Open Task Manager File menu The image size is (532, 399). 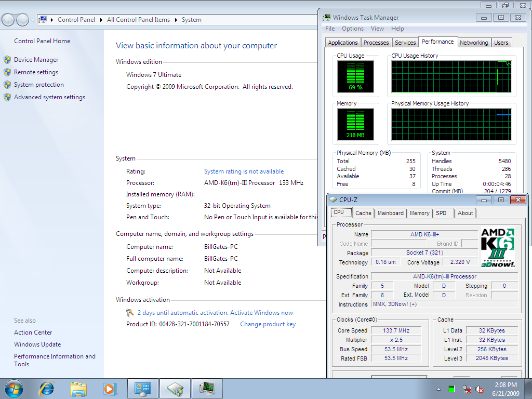pyautogui.click(x=330, y=29)
